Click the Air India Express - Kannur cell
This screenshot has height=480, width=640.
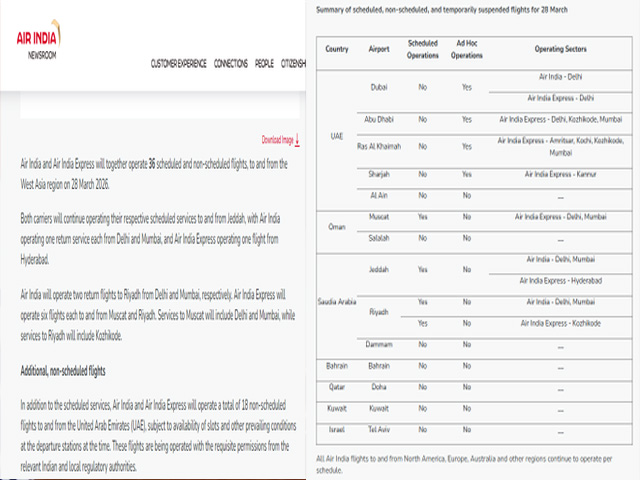tap(560, 174)
